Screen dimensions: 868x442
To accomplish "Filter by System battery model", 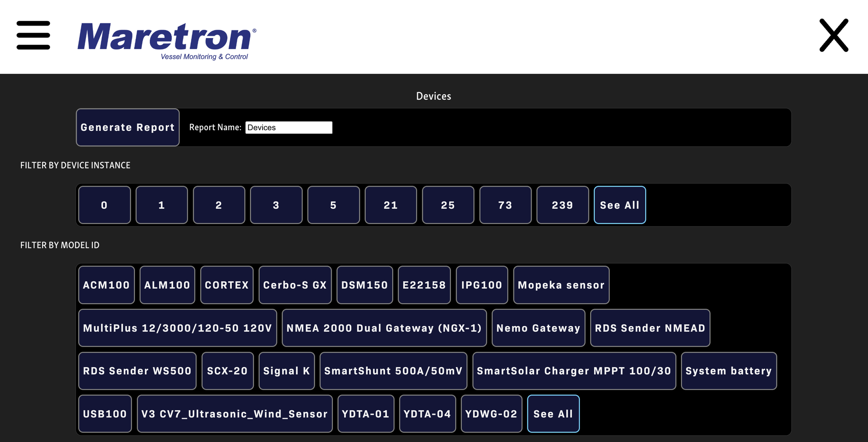I will (x=729, y=371).
